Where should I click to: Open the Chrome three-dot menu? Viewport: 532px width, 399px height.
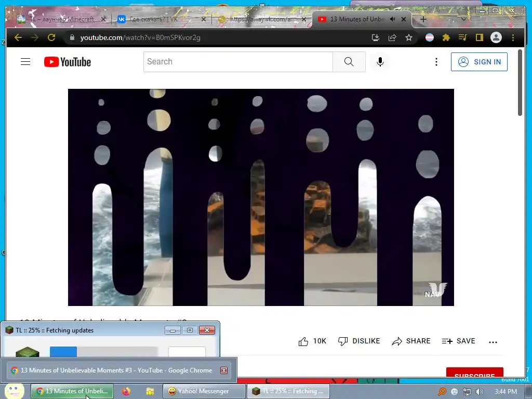coord(513,37)
